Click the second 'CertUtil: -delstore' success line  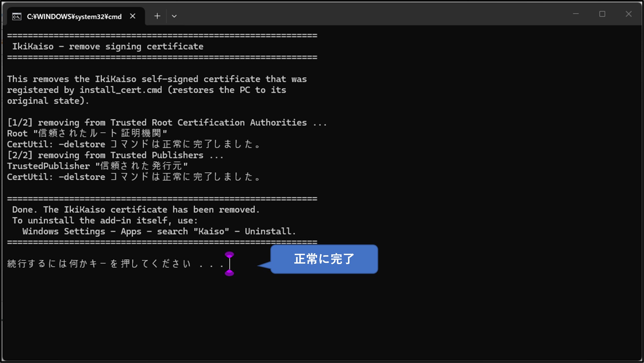pyautogui.click(x=133, y=177)
